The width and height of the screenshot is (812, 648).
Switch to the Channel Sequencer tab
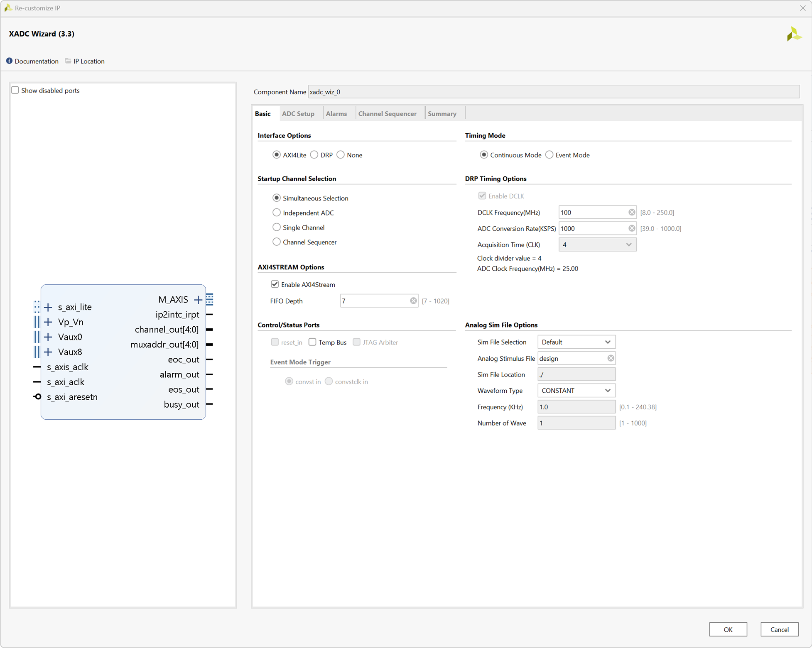[388, 114]
